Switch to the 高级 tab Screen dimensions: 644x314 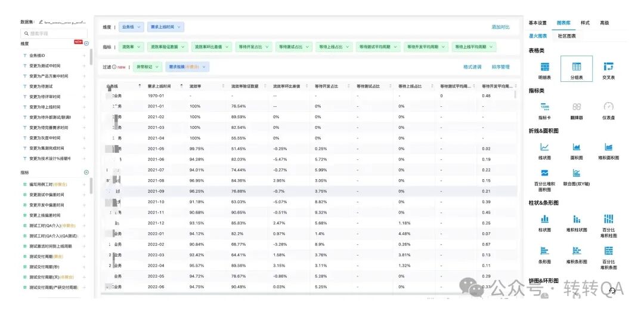pos(604,23)
